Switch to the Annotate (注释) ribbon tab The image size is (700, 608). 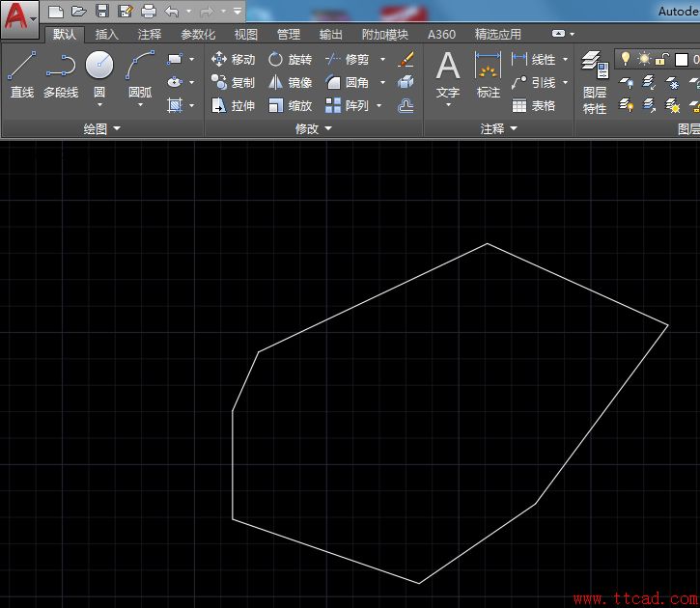149,34
